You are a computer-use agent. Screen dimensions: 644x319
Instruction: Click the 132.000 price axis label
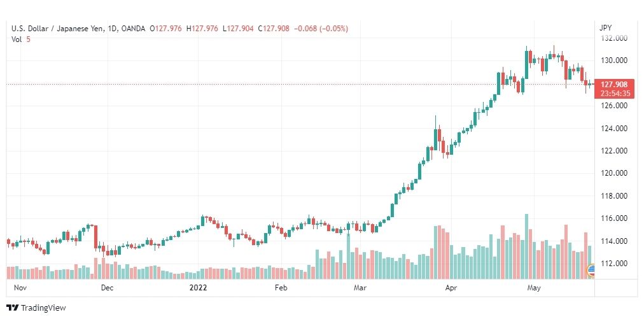(613, 38)
